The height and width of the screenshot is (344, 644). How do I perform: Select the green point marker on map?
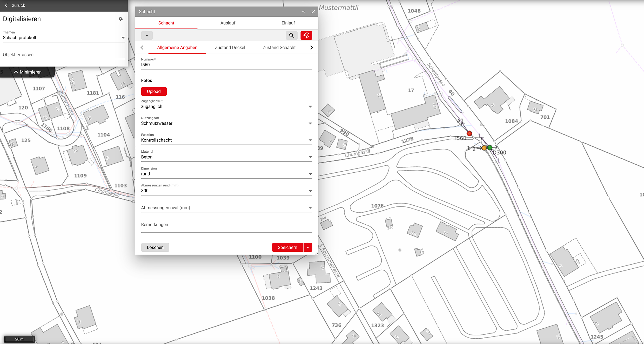click(490, 147)
